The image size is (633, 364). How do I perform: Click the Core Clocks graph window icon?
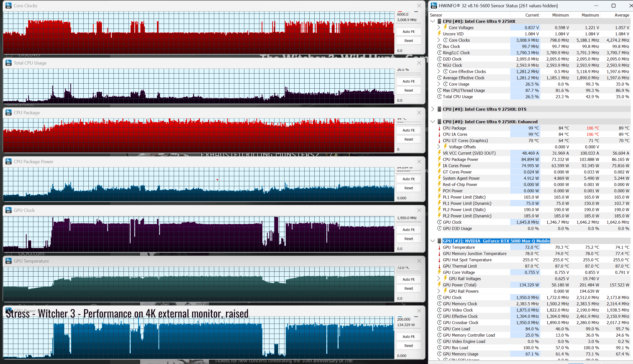pos(9,6)
